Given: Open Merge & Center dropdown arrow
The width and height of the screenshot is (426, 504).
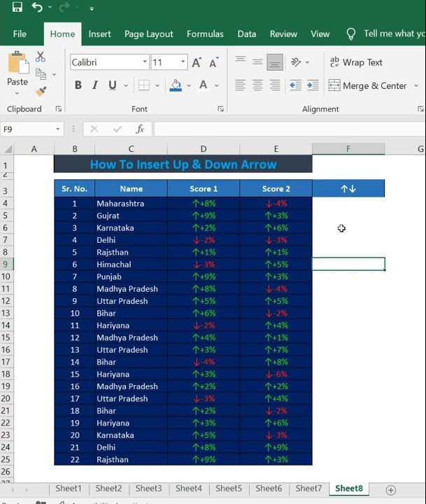Looking at the screenshot, I should (416, 85).
